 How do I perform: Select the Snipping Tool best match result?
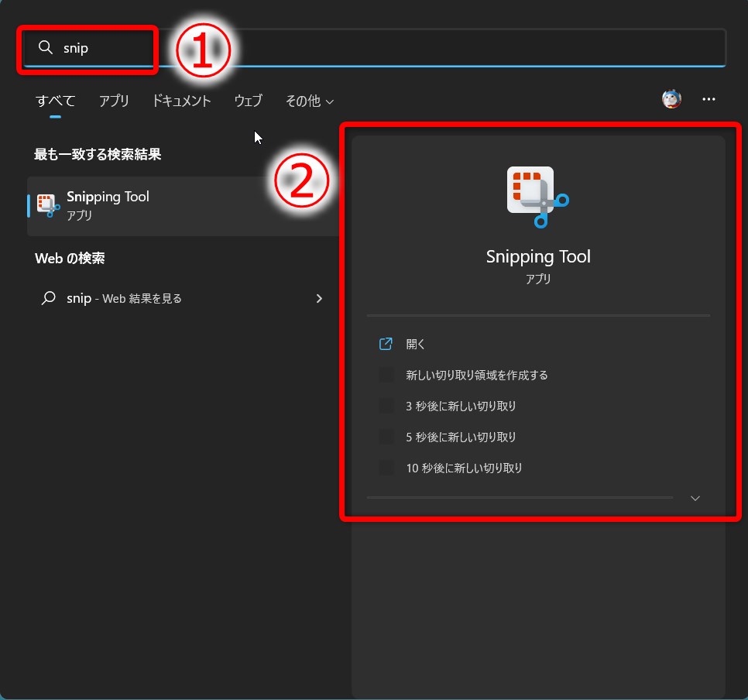(x=184, y=206)
